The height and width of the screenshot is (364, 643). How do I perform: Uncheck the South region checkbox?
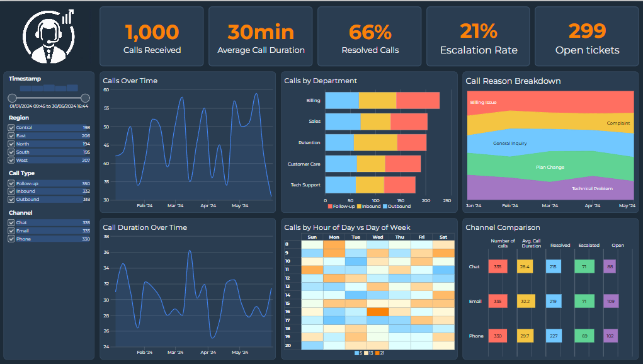(11, 152)
